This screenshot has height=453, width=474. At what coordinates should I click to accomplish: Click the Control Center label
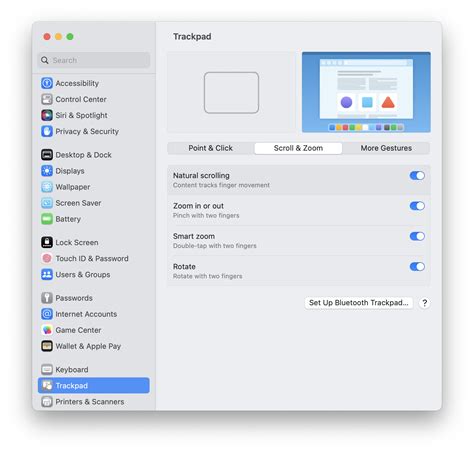point(81,99)
